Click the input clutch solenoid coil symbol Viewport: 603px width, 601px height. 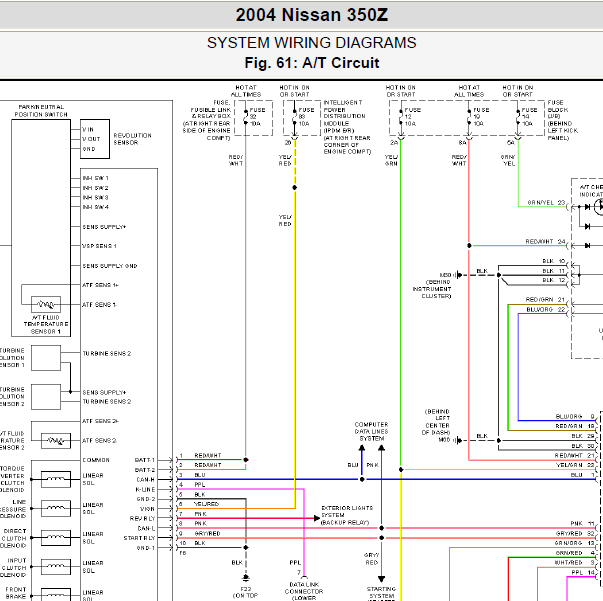tap(56, 567)
